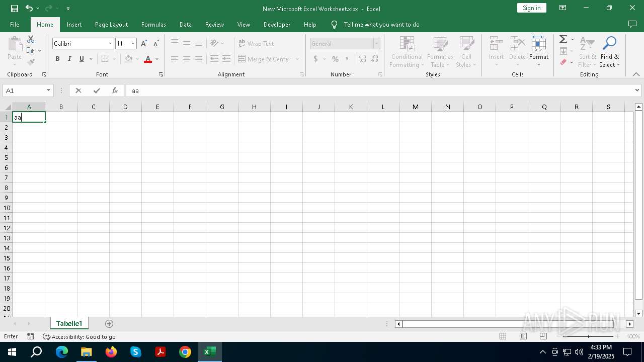
Task: Click the Sign in button
Action: pos(532,8)
